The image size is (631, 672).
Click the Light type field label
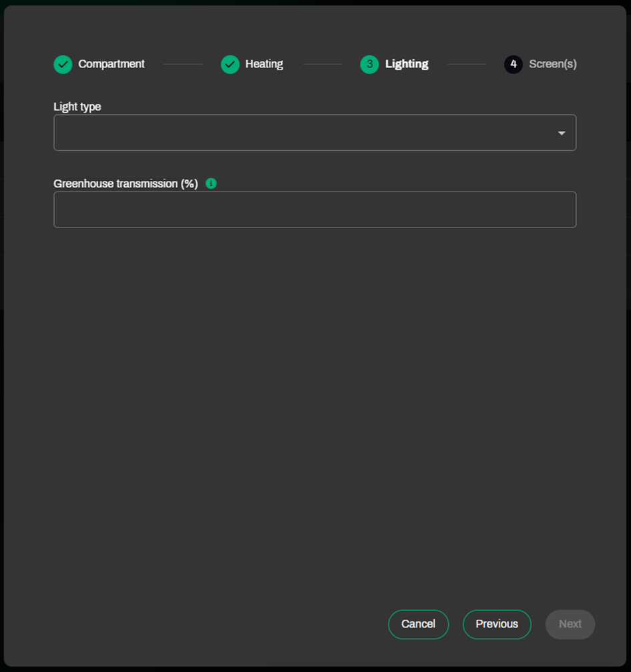point(77,107)
